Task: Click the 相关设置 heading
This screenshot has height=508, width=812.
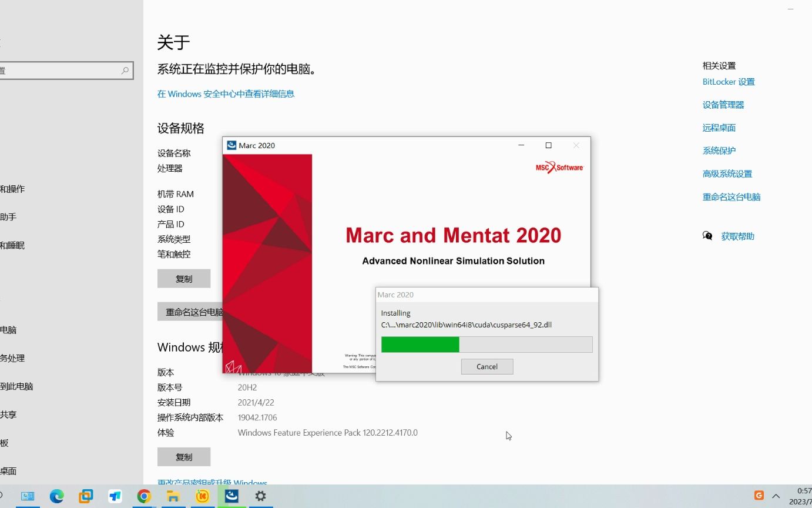Action: [x=719, y=66]
